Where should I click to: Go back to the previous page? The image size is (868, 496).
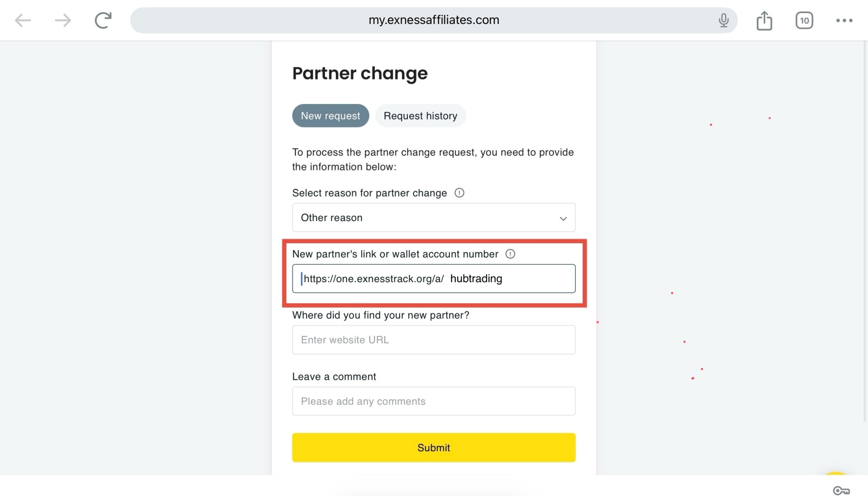point(23,20)
